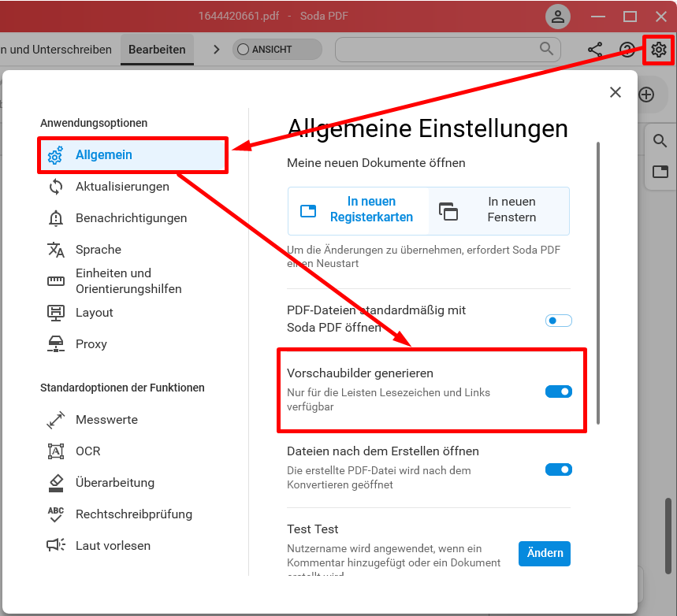The image size is (677, 616).
Task: Toggle PDF-Dateien standardmäßig mit Soda PDF öffnen
Action: [558, 321]
